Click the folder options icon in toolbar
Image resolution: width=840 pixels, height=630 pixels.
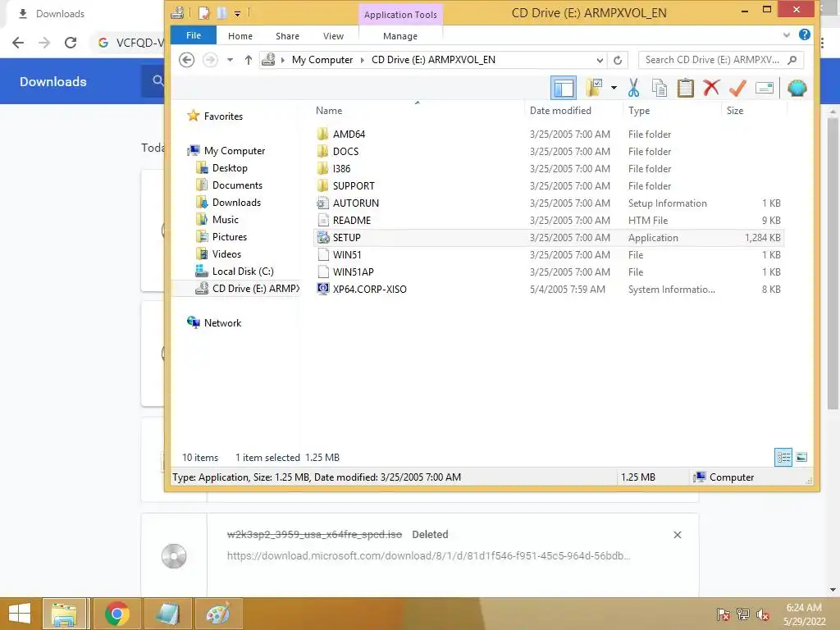(594, 88)
